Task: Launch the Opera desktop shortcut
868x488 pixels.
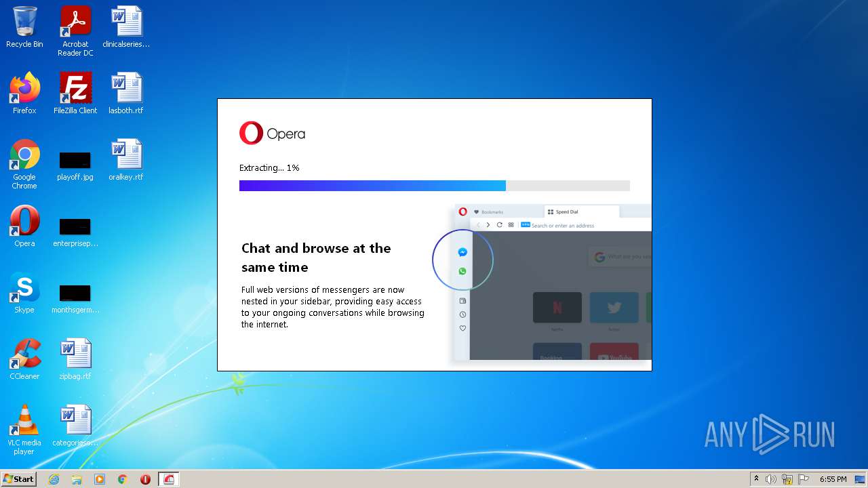Action: pos(24,226)
